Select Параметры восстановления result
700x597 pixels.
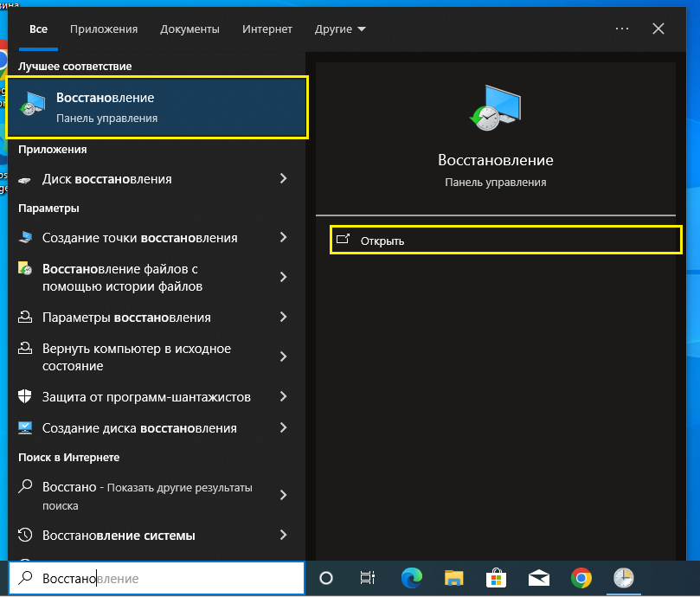tap(157, 317)
